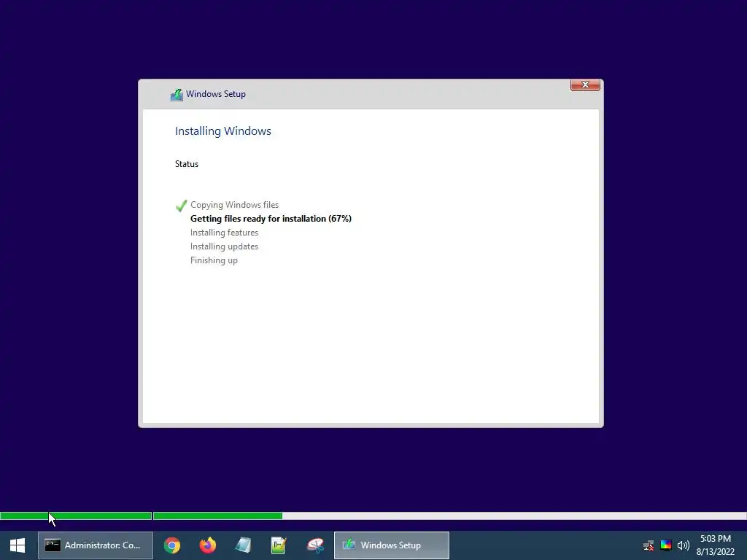This screenshot has width=747, height=560.
Task: Click the green checkmark beside Copying Windows files
Action: (x=181, y=206)
